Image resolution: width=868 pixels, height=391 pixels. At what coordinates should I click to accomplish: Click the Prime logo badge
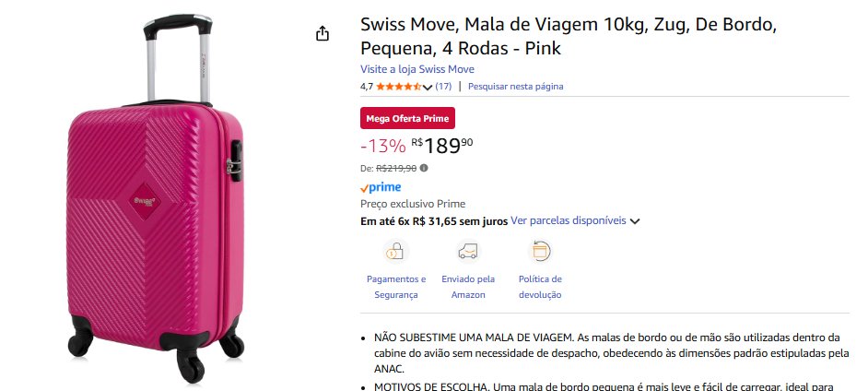pos(381,187)
